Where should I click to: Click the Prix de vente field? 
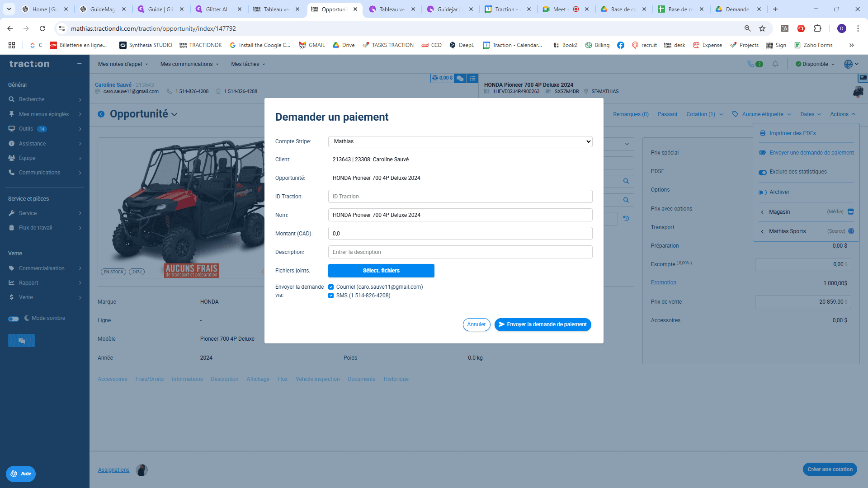[x=803, y=302]
